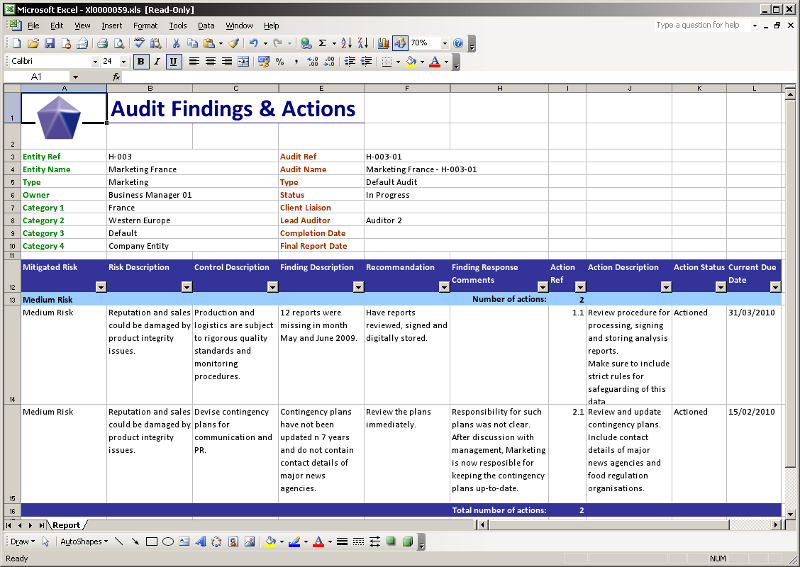Toggle the Select Objects pointer
Viewport: 800px width, 567px height.
pyautogui.click(x=45, y=541)
